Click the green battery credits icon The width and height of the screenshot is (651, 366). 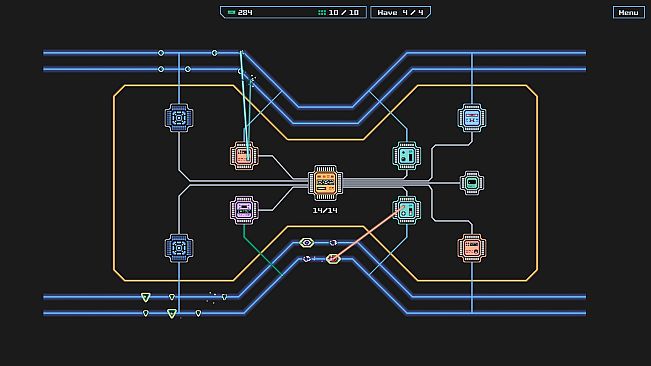[x=231, y=12]
